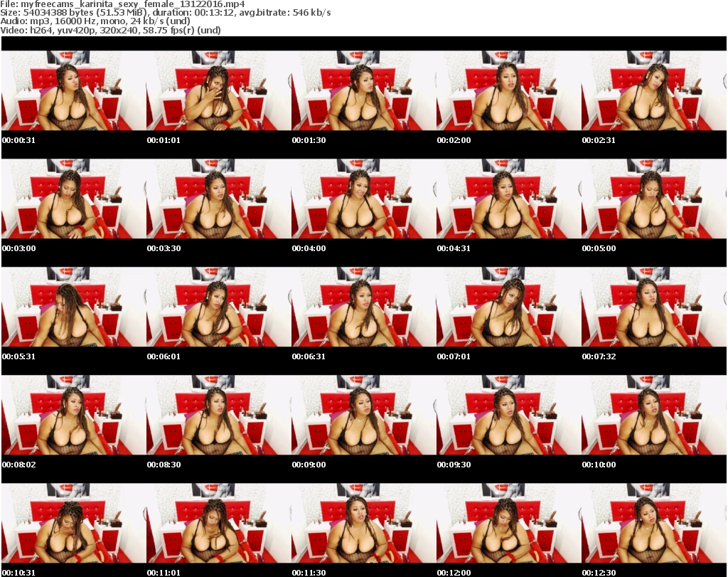Click the 00:07:01 timestamp label
This screenshot has width=728, height=577.
point(454,356)
